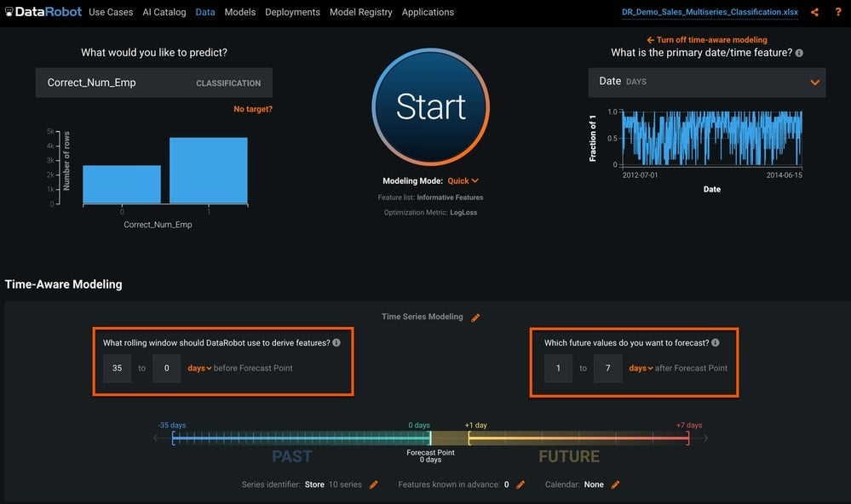This screenshot has width=851, height=504.
Task: Open info icon for rolling window question
Action: tap(336, 342)
